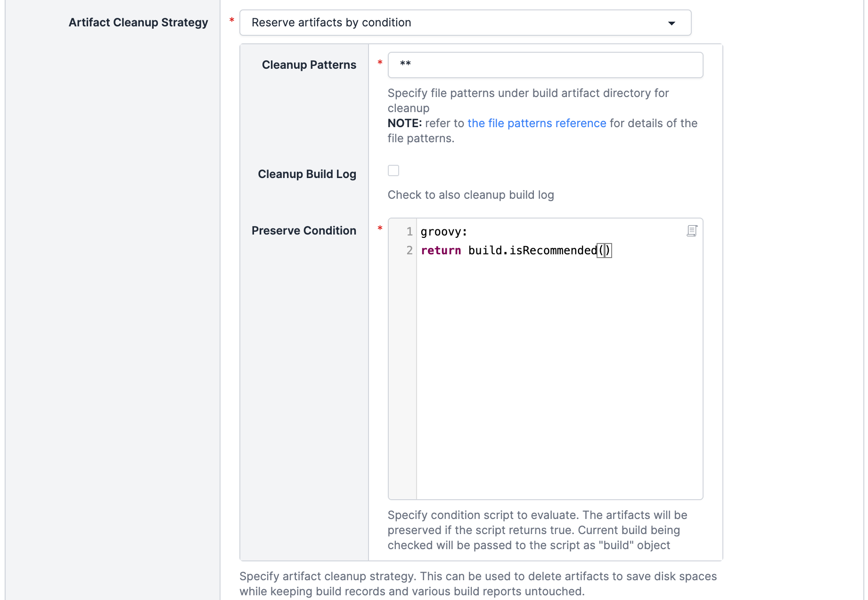This screenshot has width=868, height=600.
Task: Enable the Cleanup Build Log checkbox
Action: click(x=393, y=170)
